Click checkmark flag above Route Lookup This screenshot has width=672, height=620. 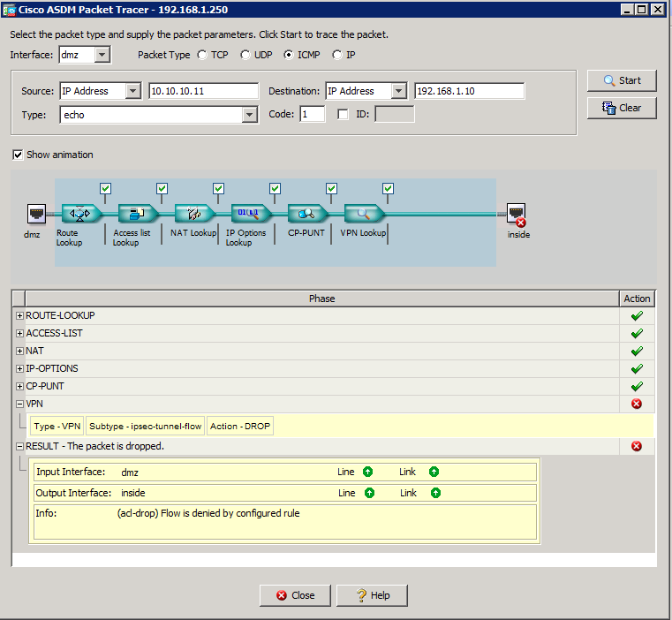[x=105, y=189]
